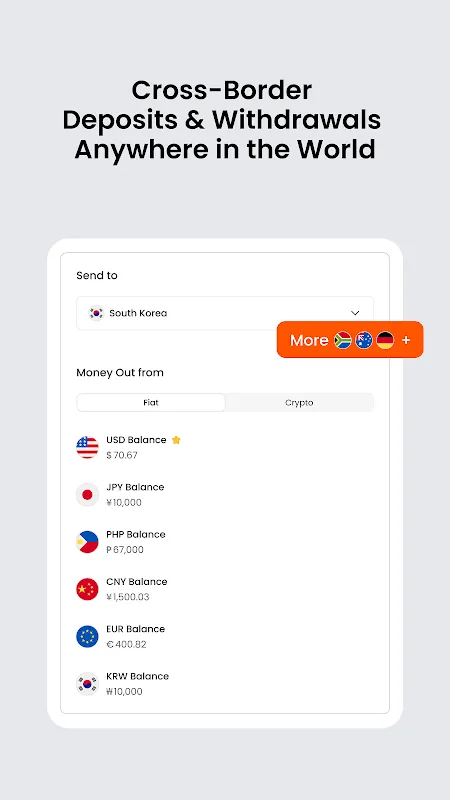Click the Germany flag in More badge
Viewport: 450px width, 800px height.
[x=385, y=340]
